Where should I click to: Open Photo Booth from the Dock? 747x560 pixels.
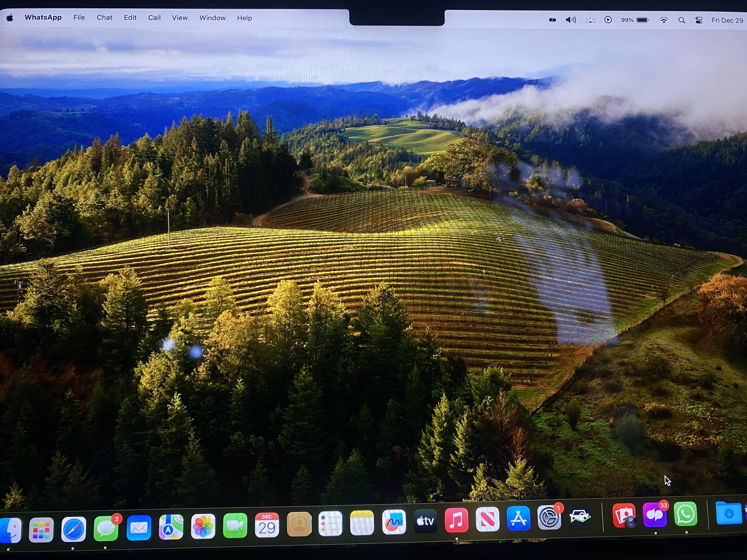624,515
